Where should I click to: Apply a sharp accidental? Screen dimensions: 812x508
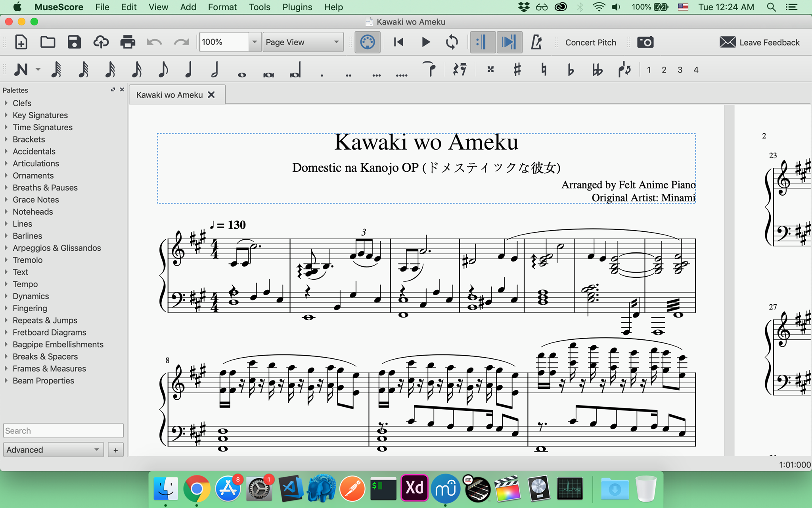[x=517, y=70]
